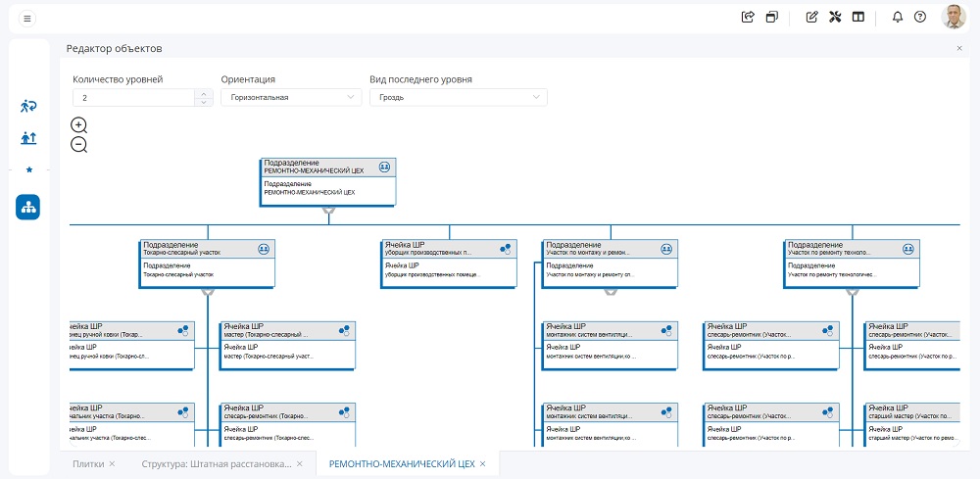Screen dimensions: 980x479
Task: Zoom in on the diagram with the plus magnifier
Action: [79, 125]
